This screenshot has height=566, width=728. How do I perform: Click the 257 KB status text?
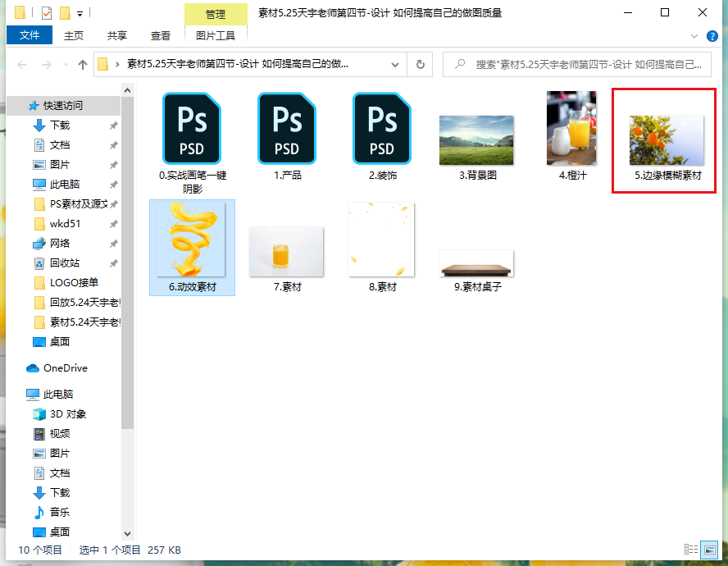pyautogui.click(x=164, y=550)
